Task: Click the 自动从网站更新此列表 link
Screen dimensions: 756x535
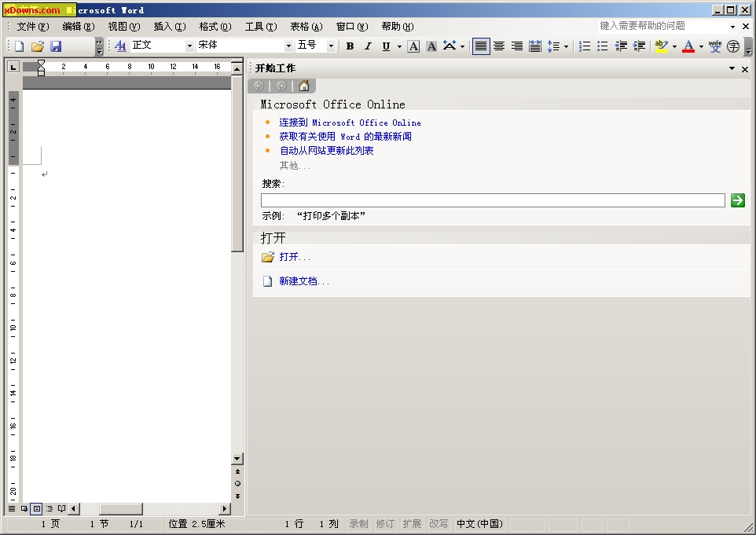Action: coord(326,151)
